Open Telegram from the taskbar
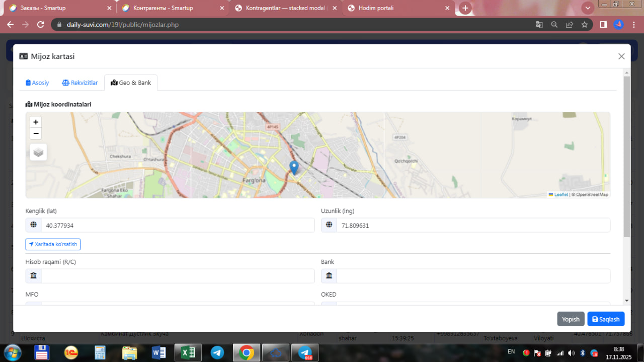The width and height of the screenshot is (644, 362). [x=217, y=352]
